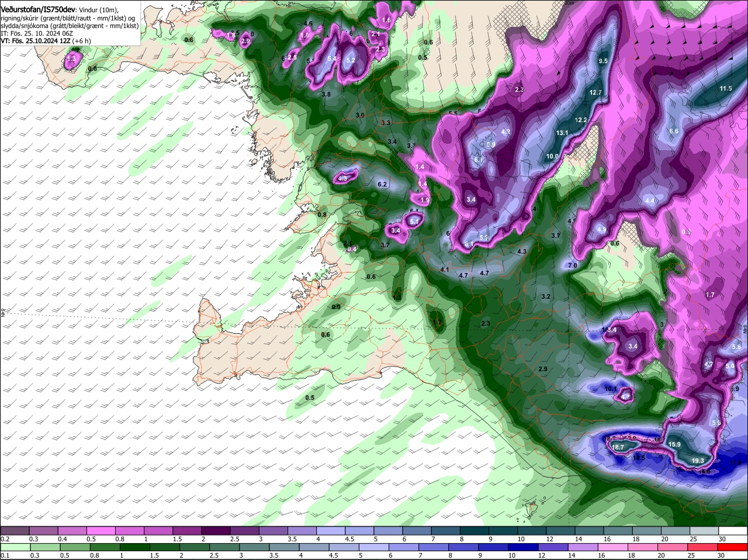Click the grey-green rain scale swatch labeled 3
The image size is (748, 560).
[255, 547]
